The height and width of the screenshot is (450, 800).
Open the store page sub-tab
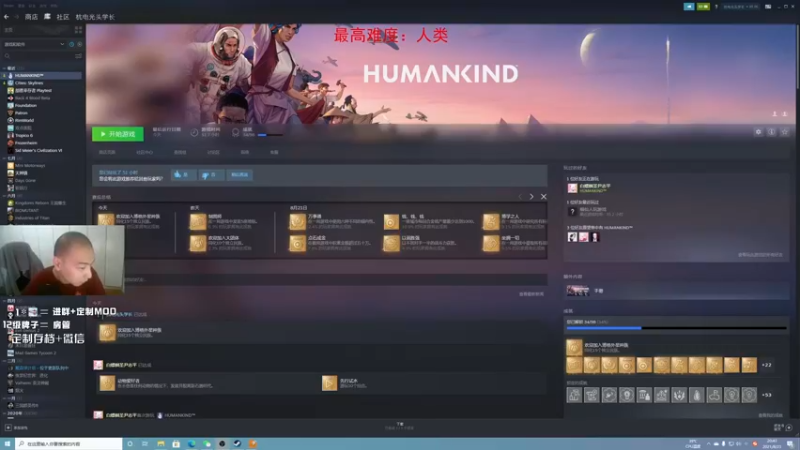pyautogui.click(x=107, y=153)
